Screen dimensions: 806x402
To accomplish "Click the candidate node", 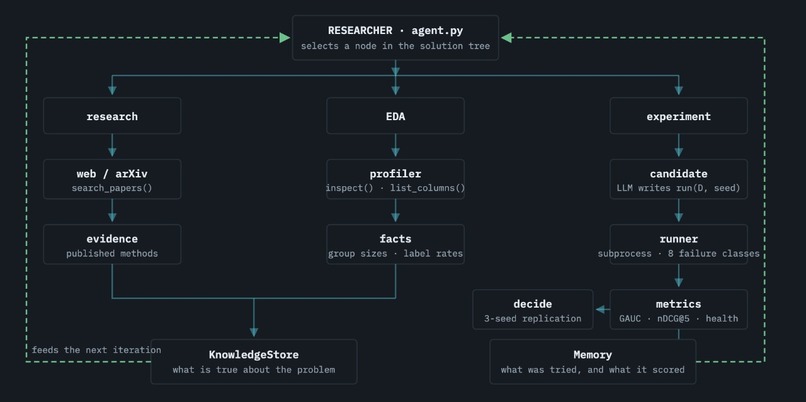I will (679, 179).
